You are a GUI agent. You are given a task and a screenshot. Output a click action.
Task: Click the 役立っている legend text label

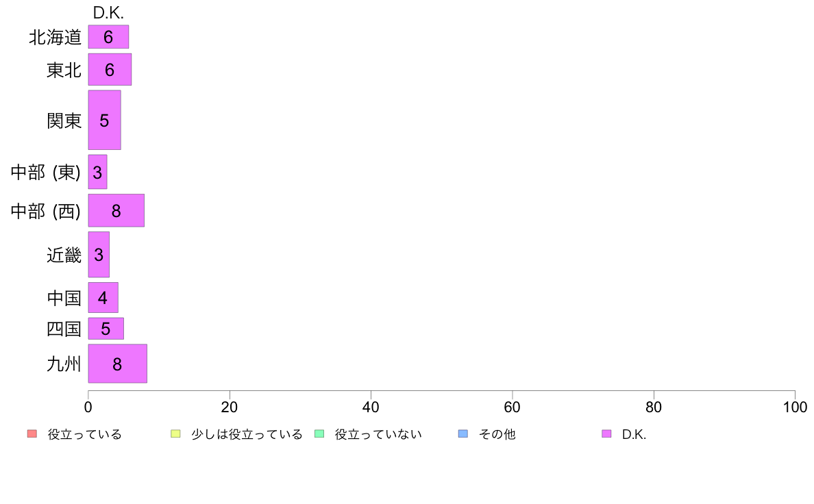coord(84,434)
